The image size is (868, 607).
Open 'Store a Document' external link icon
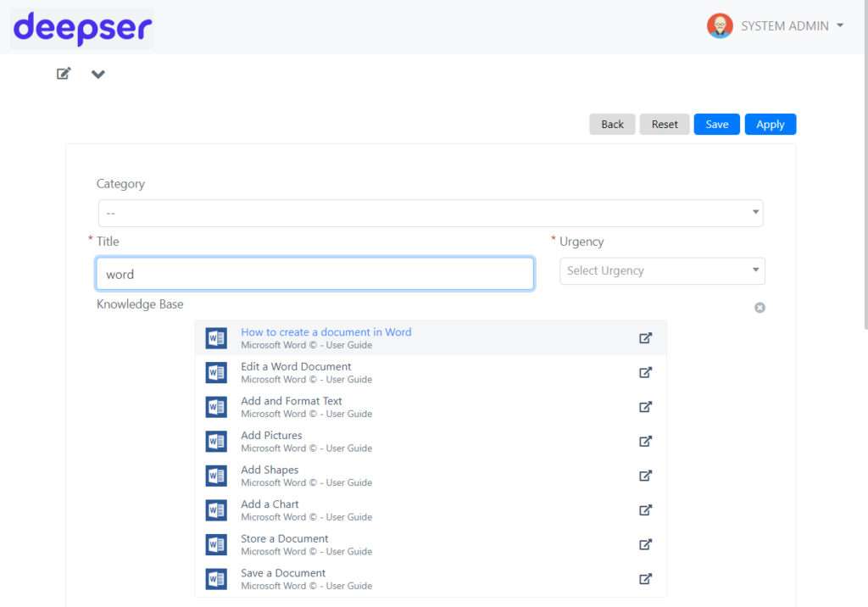coord(645,544)
